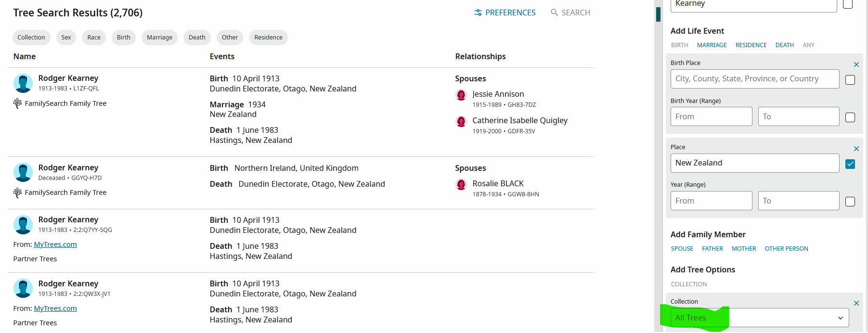Select the MARRIAGE life event tab
The image size is (868, 333).
click(x=712, y=45)
